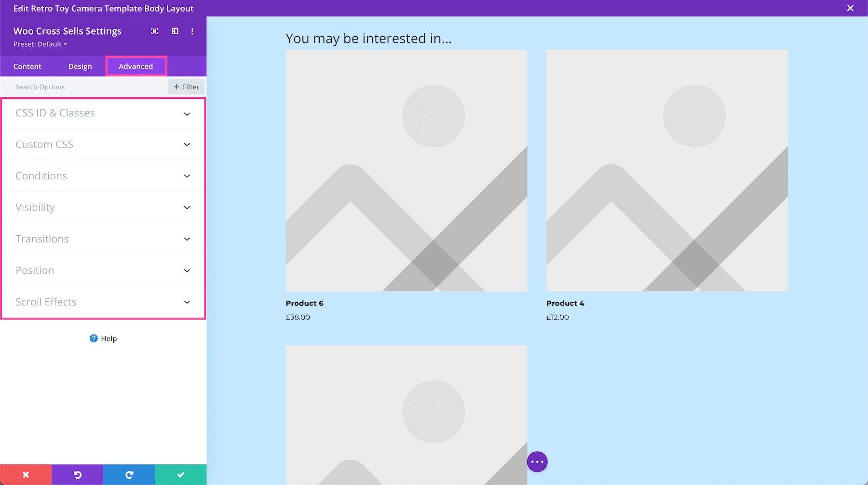Image resolution: width=868 pixels, height=485 pixels.
Task: Expand the Visibility section
Action: (103, 207)
